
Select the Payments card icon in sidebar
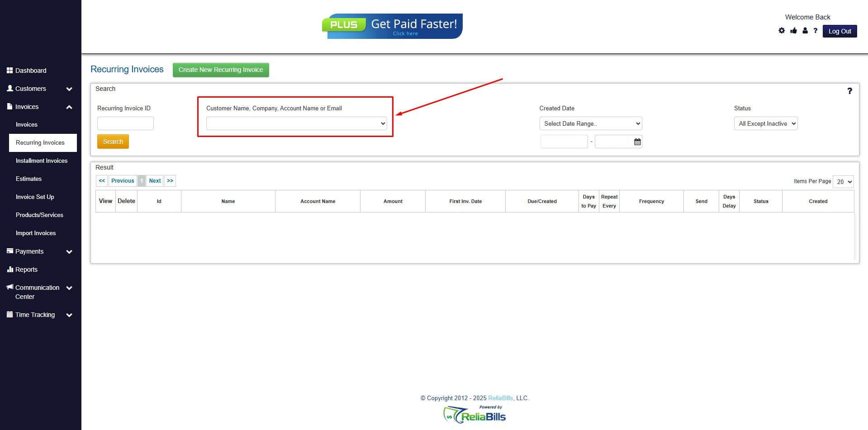click(x=9, y=251)
